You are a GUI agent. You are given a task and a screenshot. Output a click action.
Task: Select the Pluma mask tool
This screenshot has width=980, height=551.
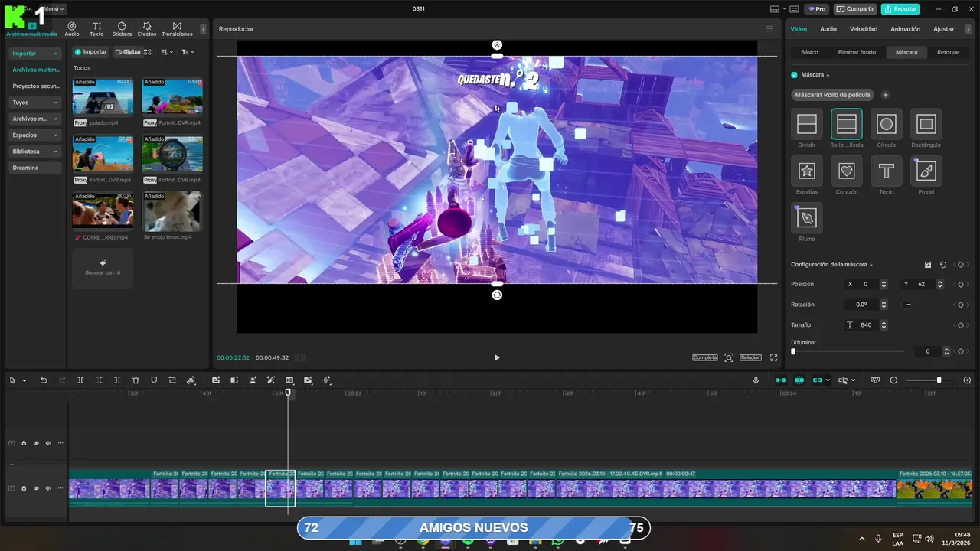[807, 218]
